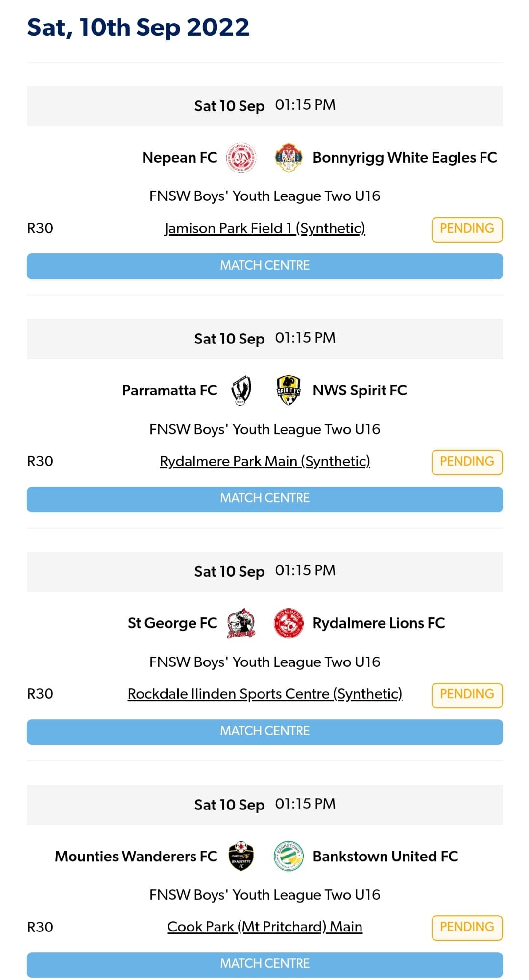Open Match Centre for St George fixture
This screenshot has height=980, width=529.
pyautogui.click(x=265, y=731)
